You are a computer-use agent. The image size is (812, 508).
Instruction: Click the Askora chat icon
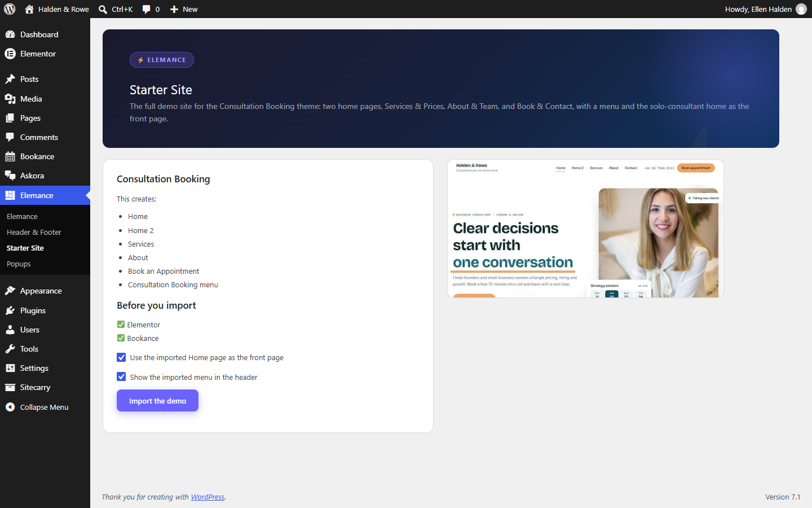click(x=10, y=176)
